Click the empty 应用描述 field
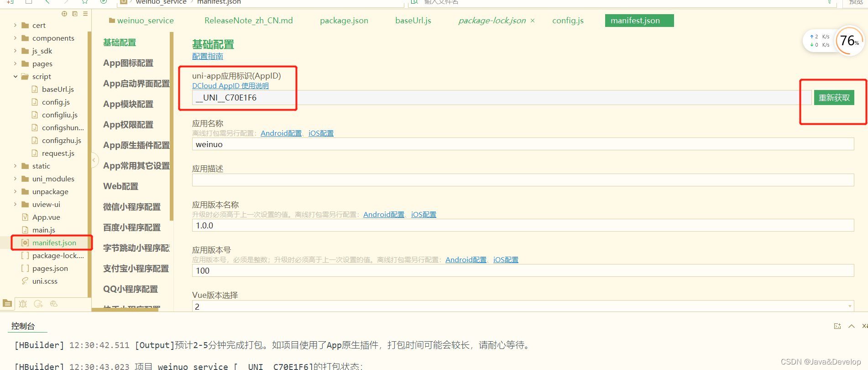This screenshot has height=370, width=868. pos(523,180)
